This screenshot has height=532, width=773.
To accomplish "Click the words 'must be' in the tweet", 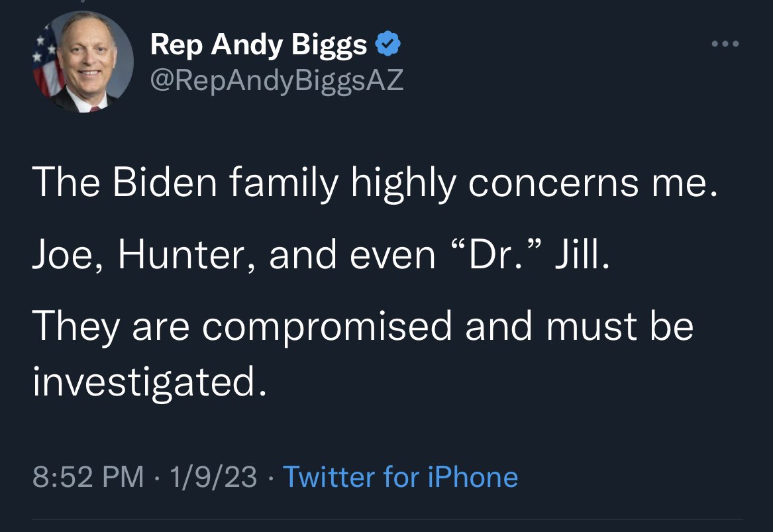I will coord(620,325).
